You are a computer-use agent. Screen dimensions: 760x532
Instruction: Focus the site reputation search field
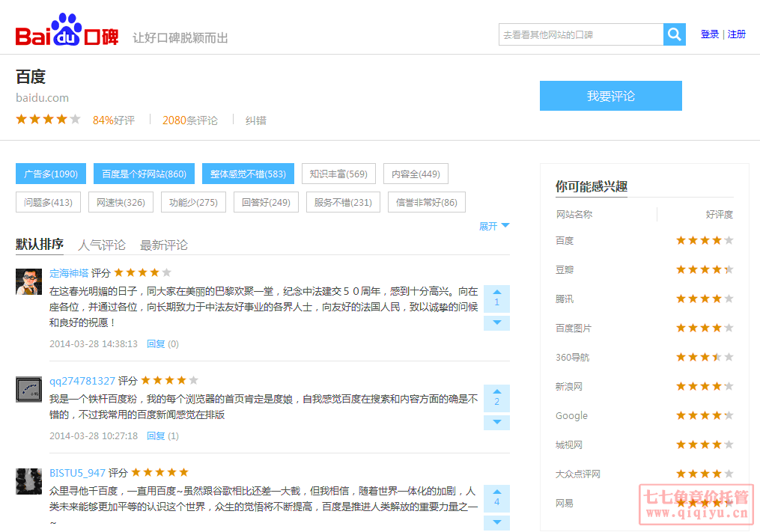(581, 34)
